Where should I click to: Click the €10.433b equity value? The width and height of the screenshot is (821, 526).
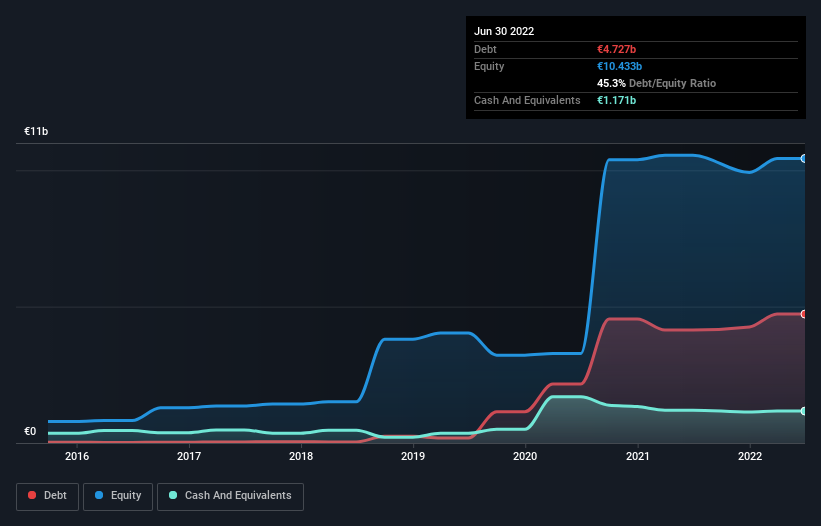[x=619, y=66]
